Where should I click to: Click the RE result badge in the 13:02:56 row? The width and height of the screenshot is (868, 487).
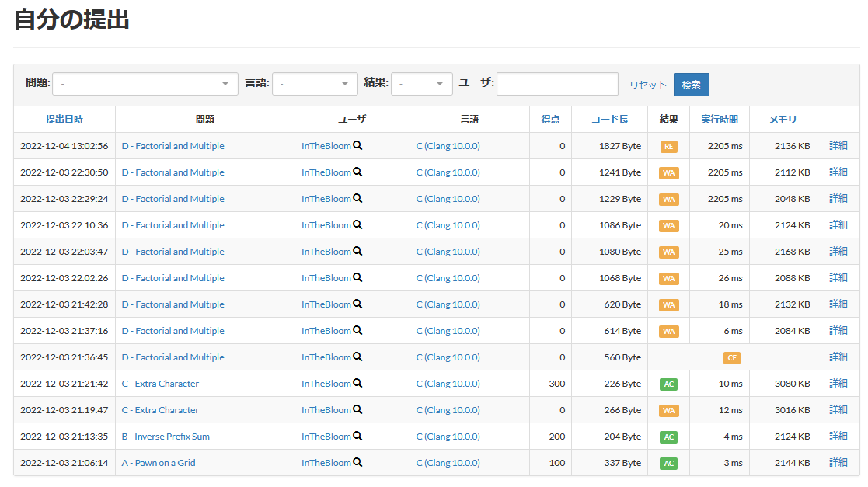click(669, 147)
